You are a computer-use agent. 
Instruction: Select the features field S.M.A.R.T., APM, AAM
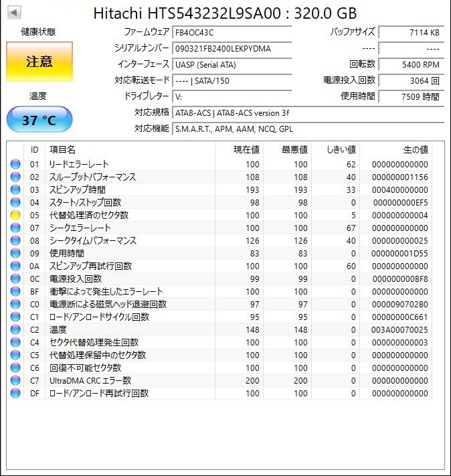click(308, 129)
